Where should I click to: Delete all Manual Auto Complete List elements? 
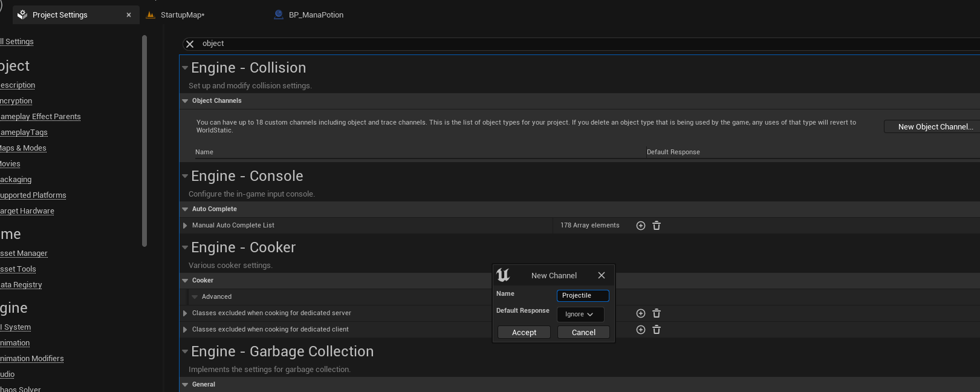[657, 226]
